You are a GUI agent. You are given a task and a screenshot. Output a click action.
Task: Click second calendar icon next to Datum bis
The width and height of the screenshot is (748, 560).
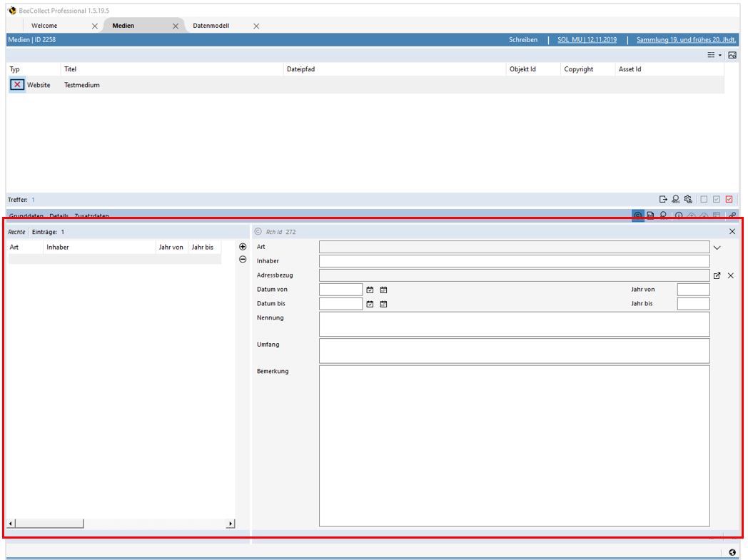tap(383, 304)
